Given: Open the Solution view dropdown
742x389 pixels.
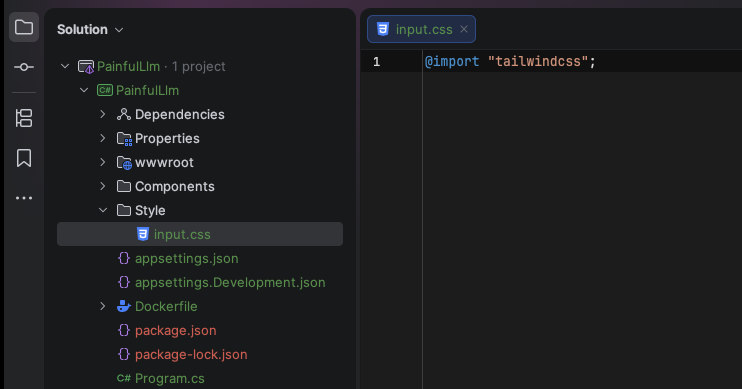Looking at the screenshot, I should click(90, 29).
